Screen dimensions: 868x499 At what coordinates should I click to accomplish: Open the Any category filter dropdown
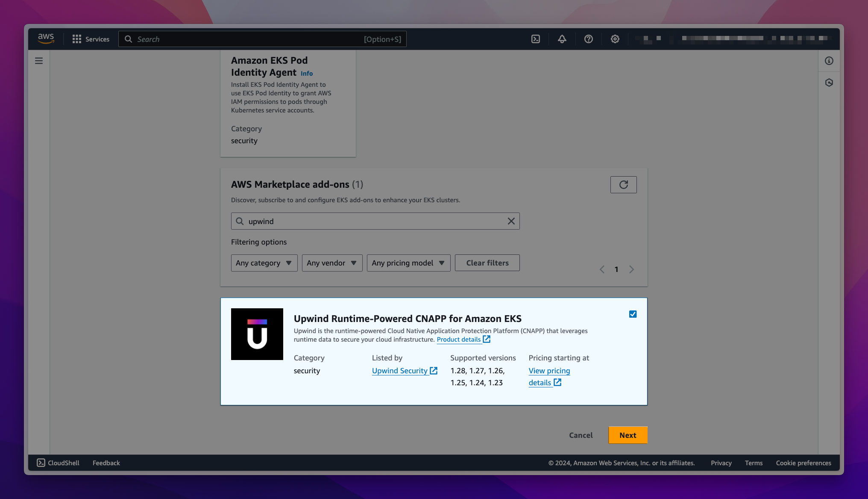[x=264, y=263]
